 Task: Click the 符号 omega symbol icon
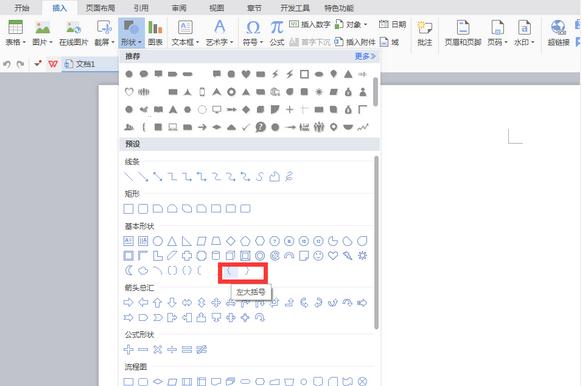253,27
